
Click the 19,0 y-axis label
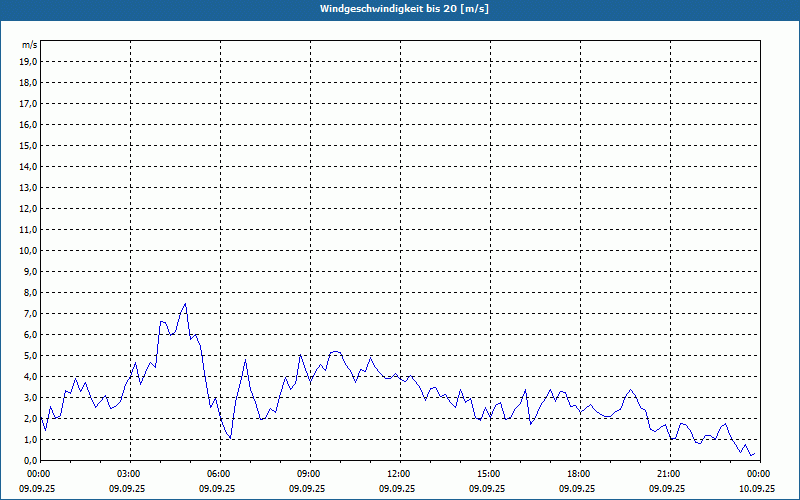tap(29, 61)
